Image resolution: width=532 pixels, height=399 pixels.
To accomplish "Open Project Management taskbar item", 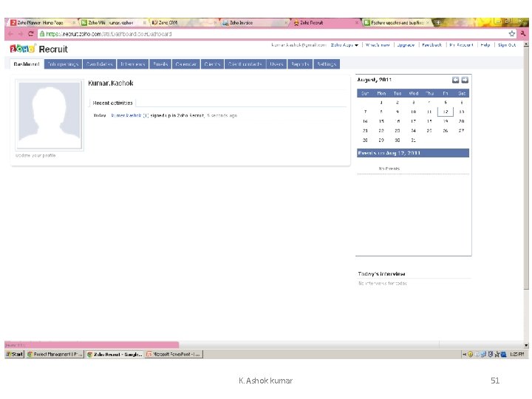I will coord(55,354).
